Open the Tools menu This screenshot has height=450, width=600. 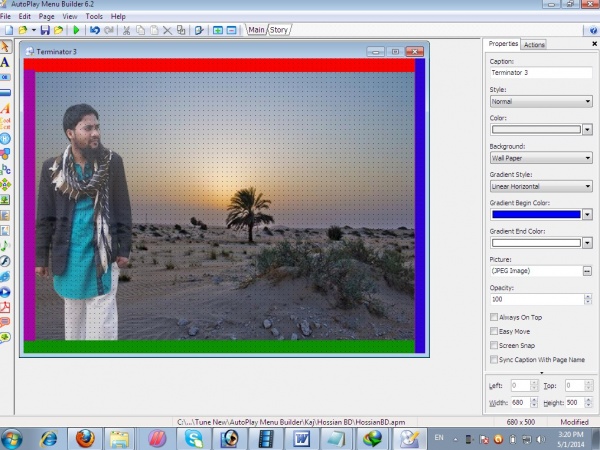[94, 17]
